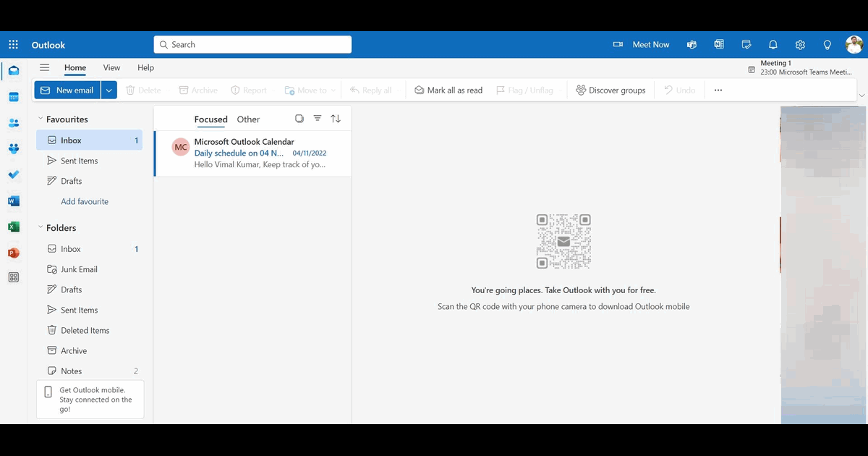Open Inbox under Favourites

(89, 140)
